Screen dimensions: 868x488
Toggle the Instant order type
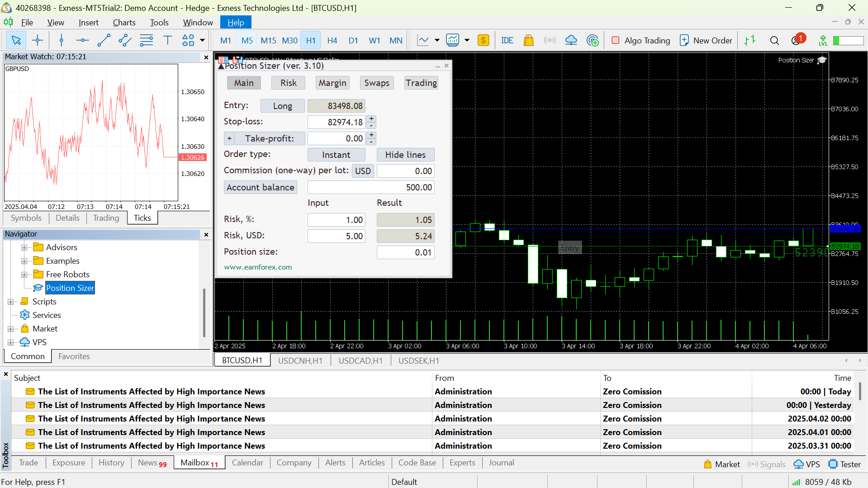336,155
